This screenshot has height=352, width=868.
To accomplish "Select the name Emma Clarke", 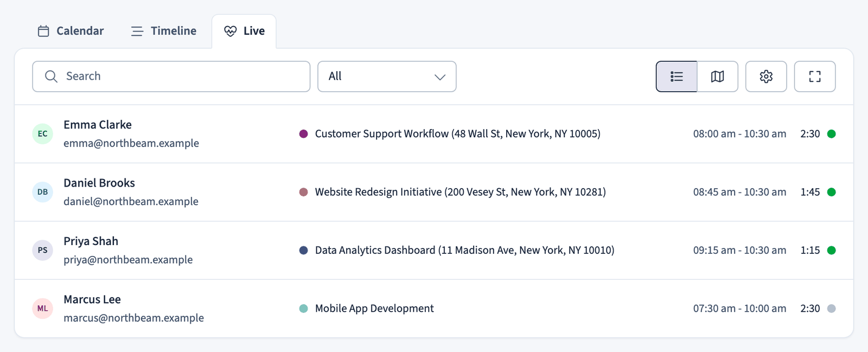I will point(98,125).
